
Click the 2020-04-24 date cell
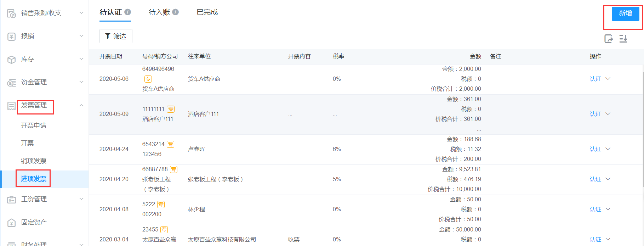[x=114, y=149]
